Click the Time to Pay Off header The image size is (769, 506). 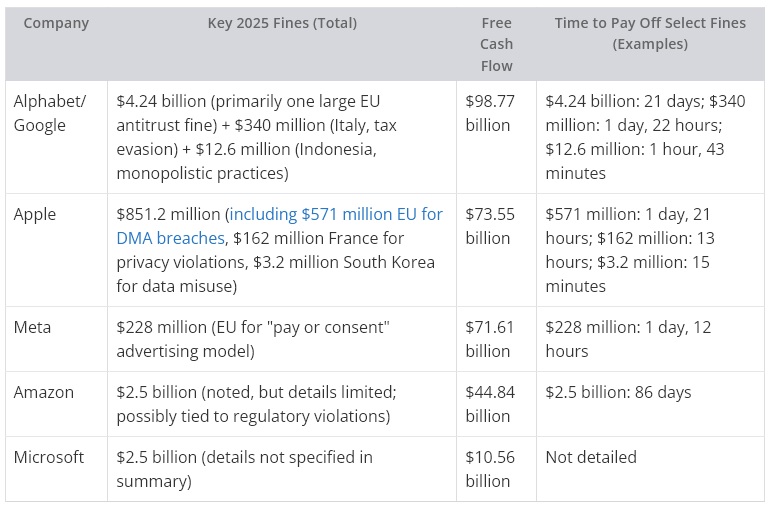point(649,33)
